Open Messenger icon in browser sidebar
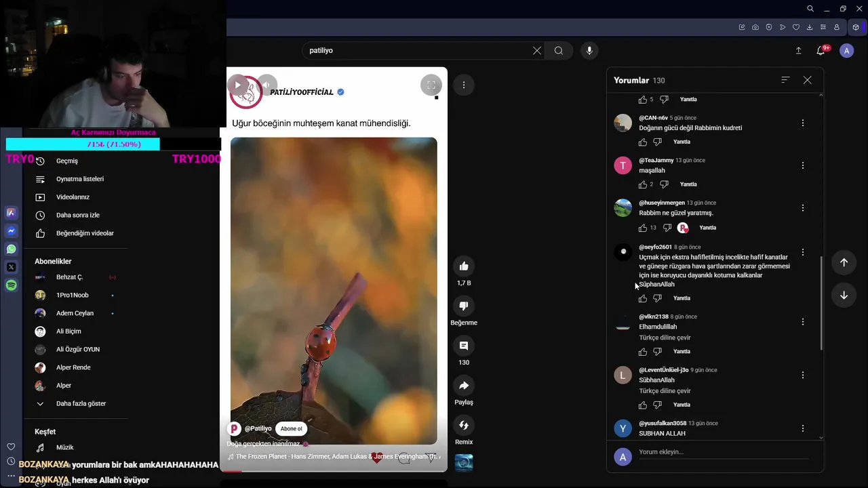 [x=12, y=231]
